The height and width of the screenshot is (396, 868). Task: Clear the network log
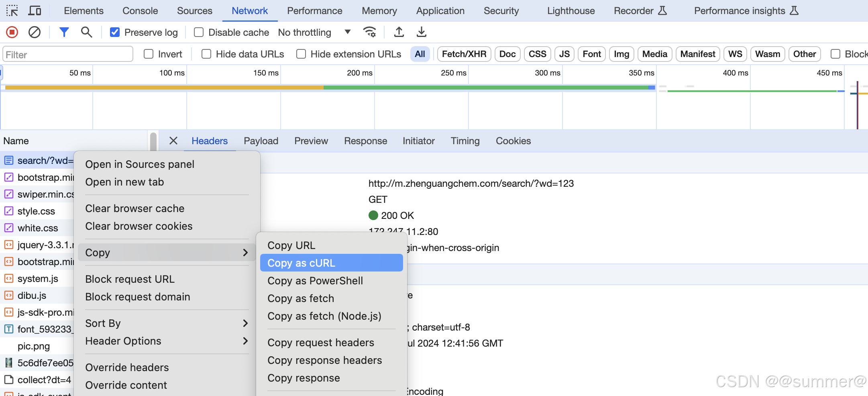coord(35,32)
